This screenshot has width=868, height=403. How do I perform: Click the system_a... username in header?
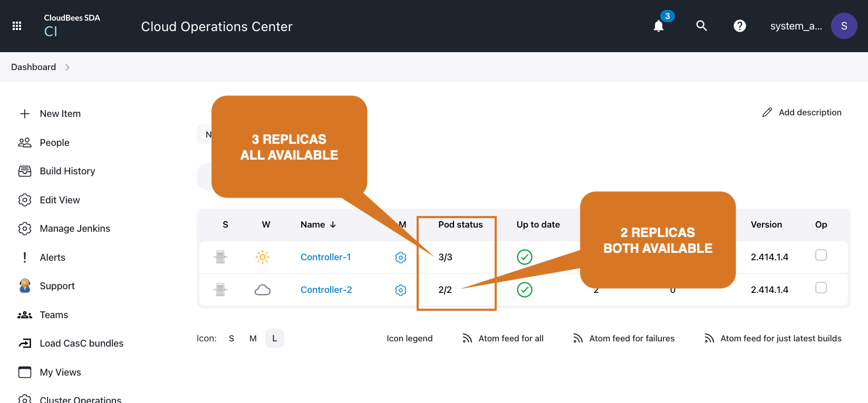pyautogui.click(x=796, y=26)
